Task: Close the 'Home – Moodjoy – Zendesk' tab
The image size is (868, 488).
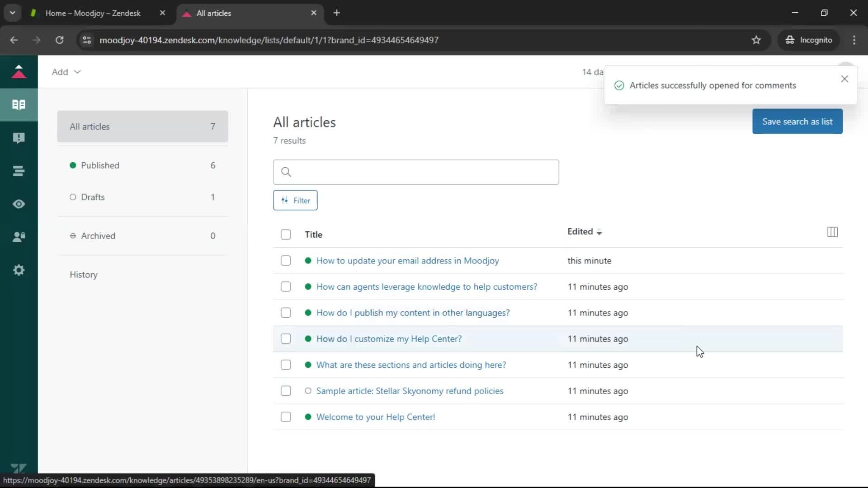Action: tap(162, 13)
